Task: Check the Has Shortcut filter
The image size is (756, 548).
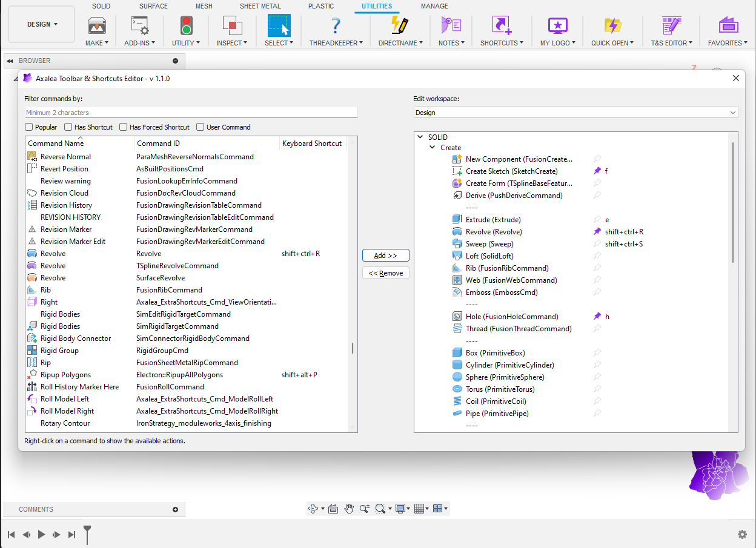Action: pyautogui.click(x=68, y=127)
